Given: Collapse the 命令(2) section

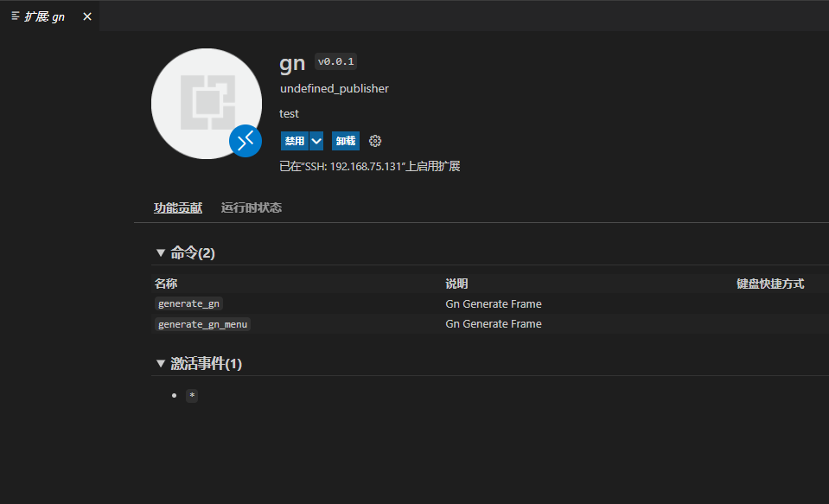Looking at the screenshot, I should click(x=160, y=252).
